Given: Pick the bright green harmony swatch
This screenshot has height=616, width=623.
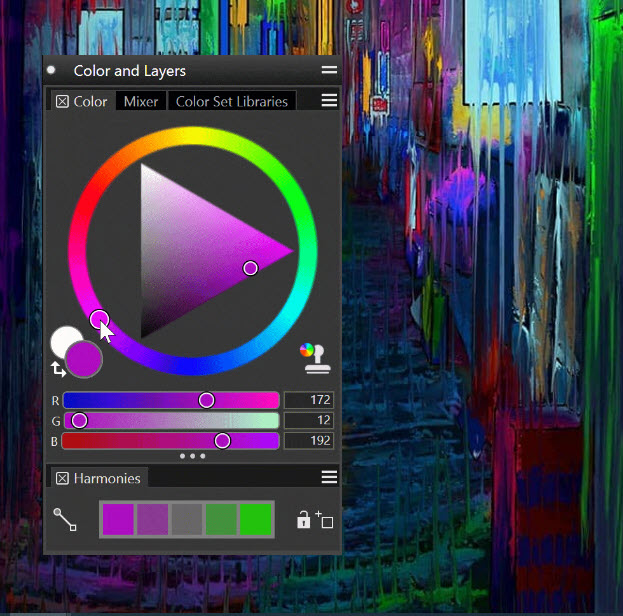Looking at the screenshot, I should click(255, 519).
